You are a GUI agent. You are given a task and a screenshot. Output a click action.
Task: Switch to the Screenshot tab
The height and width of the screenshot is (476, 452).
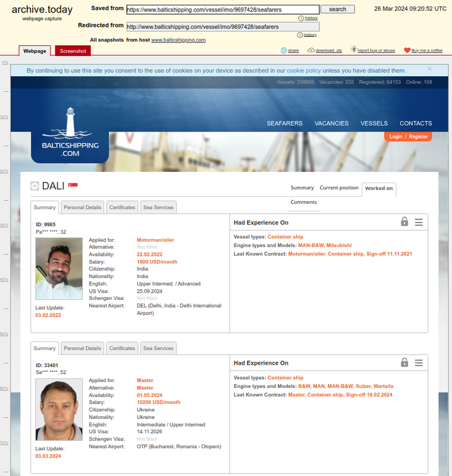[x=73, y=51]
